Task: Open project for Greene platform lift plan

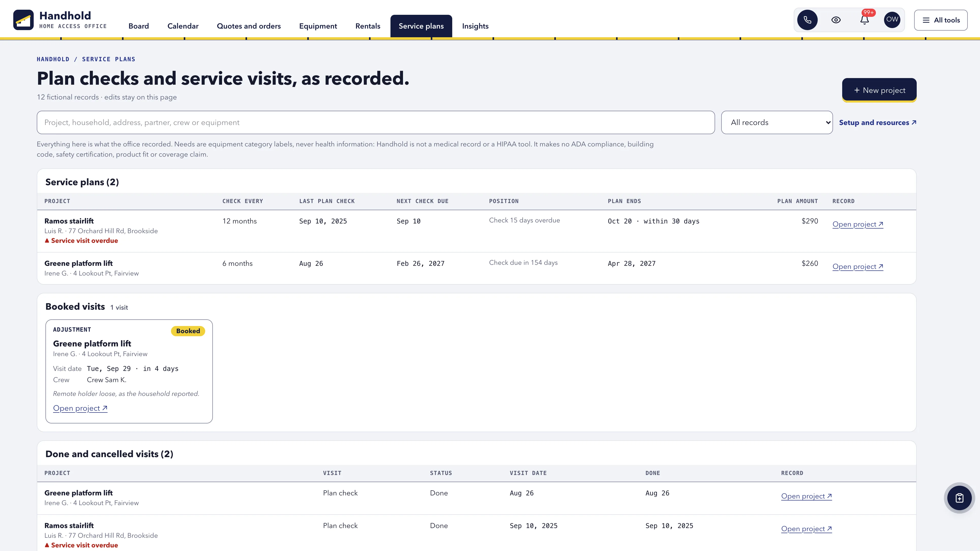Action: (857, 267)
